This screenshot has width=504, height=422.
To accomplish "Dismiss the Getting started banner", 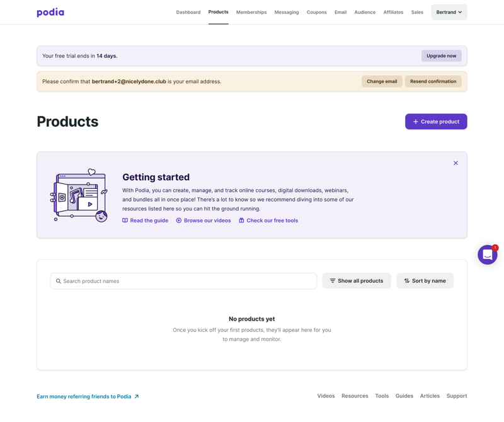I will click(x=455, y=163).
